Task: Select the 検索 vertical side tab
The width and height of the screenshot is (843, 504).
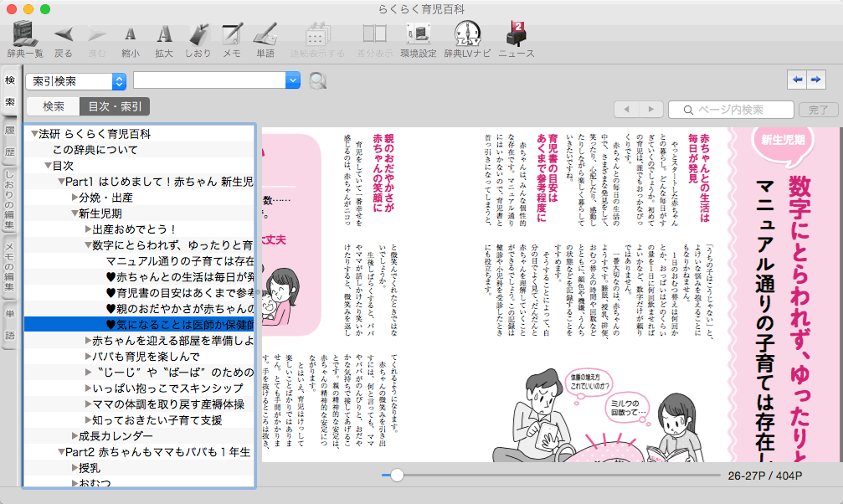Action: [10, 91]
